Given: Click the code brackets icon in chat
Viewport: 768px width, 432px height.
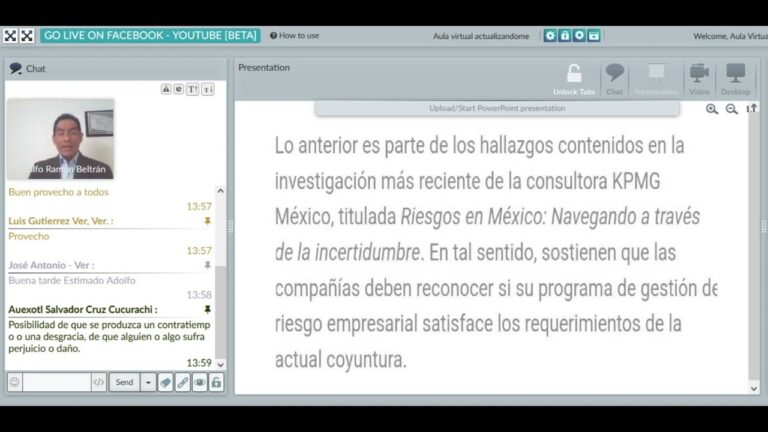Looking at the screenshot, I should click(x=99, y=382).
